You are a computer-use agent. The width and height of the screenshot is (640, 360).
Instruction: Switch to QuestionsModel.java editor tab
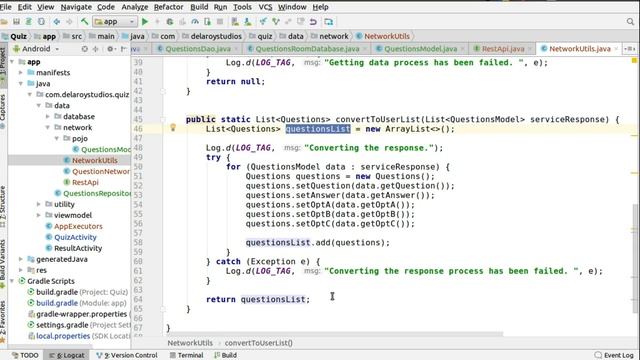(420, 49)
